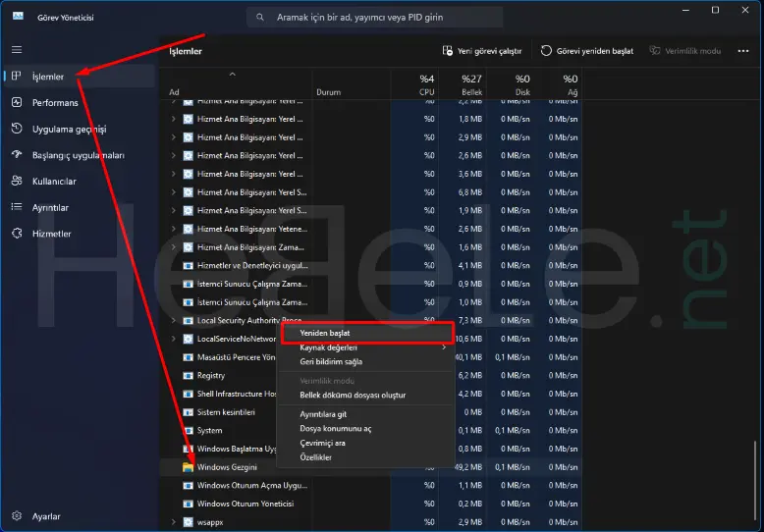
Task: Select Geri bildirim sağla menu item
Action: pyautogui.click(x=366, y=361)
